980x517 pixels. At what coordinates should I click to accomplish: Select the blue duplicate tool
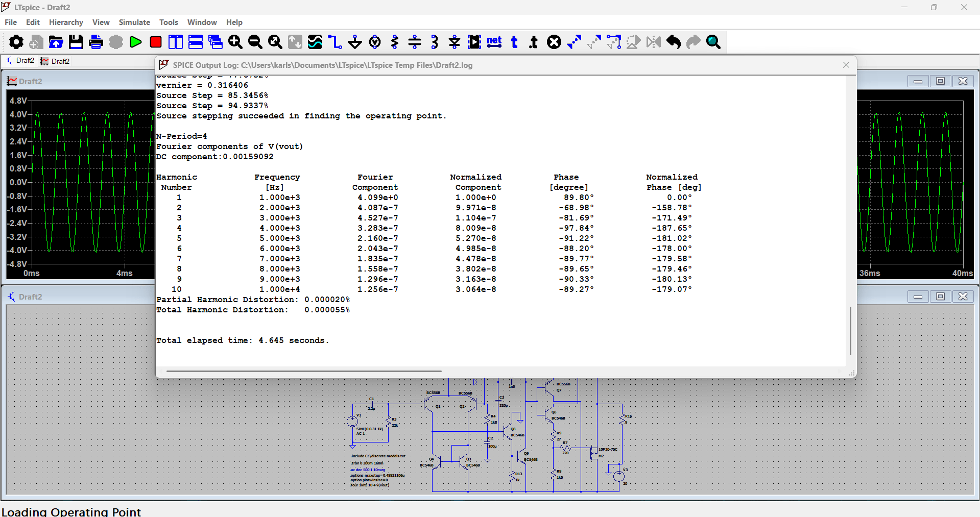tap(574, 42)
